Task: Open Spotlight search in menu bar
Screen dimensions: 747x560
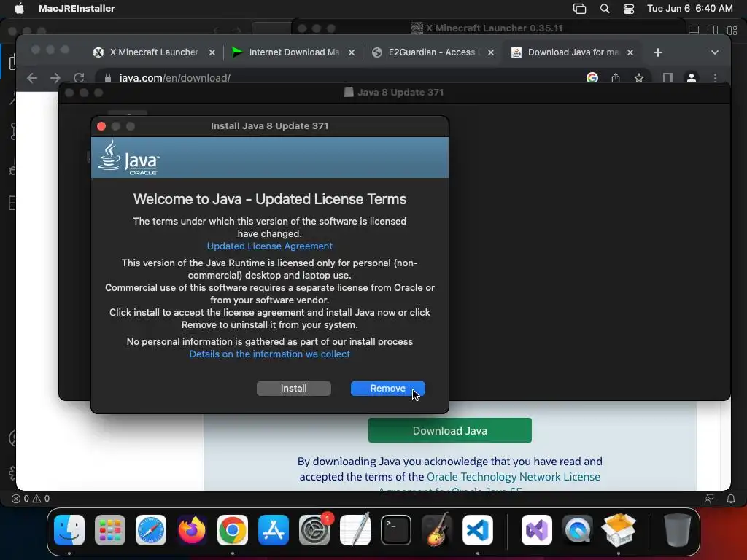Action: click(605, 9)
